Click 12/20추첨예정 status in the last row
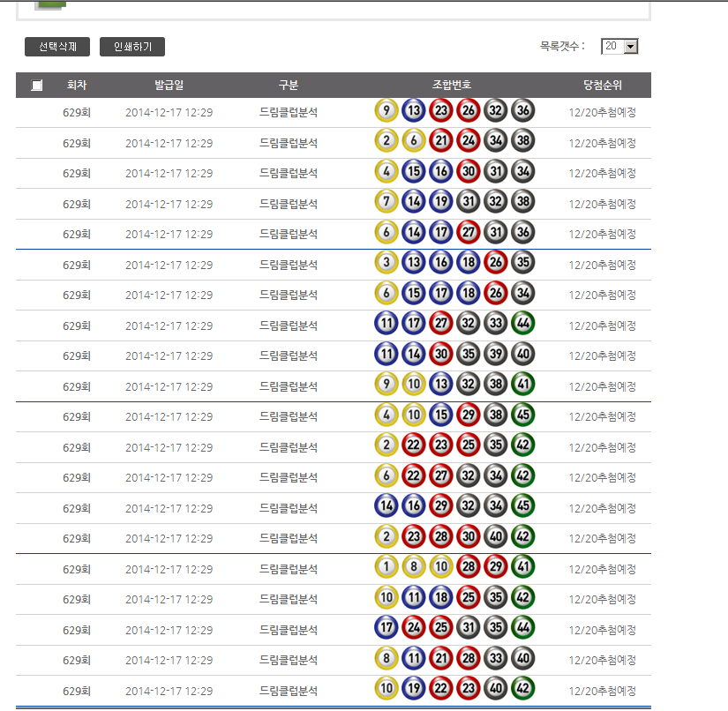The image size is (728, 711). click(602, 691)
